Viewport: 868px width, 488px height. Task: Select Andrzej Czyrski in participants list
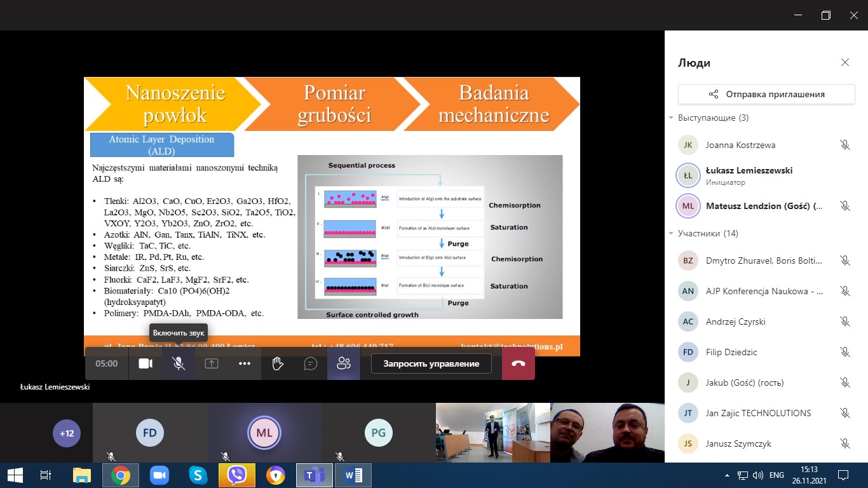766,322
